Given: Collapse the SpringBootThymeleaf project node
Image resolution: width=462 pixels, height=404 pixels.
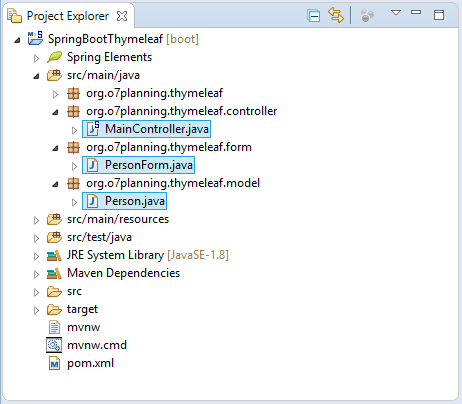Looking at the screenshot, I should [x=17, y=41].
